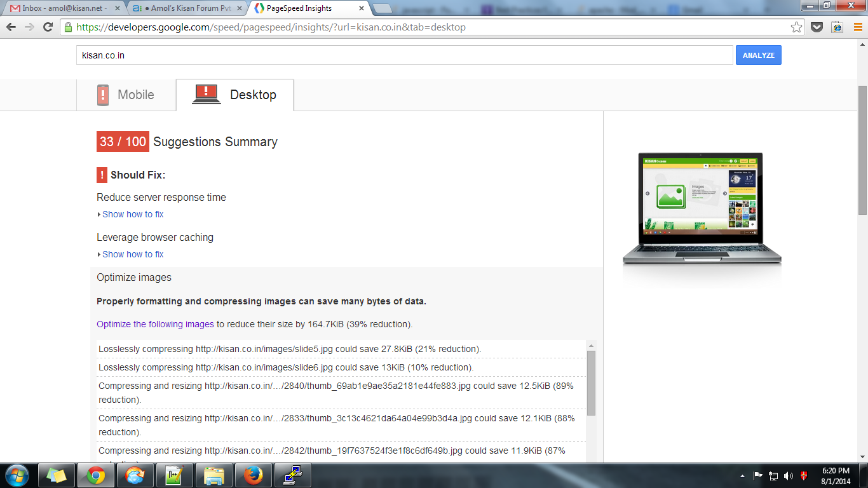Open Notepad++ from the taskbar
Viewport: 868px width, 488px height.
tap(174, 475)
